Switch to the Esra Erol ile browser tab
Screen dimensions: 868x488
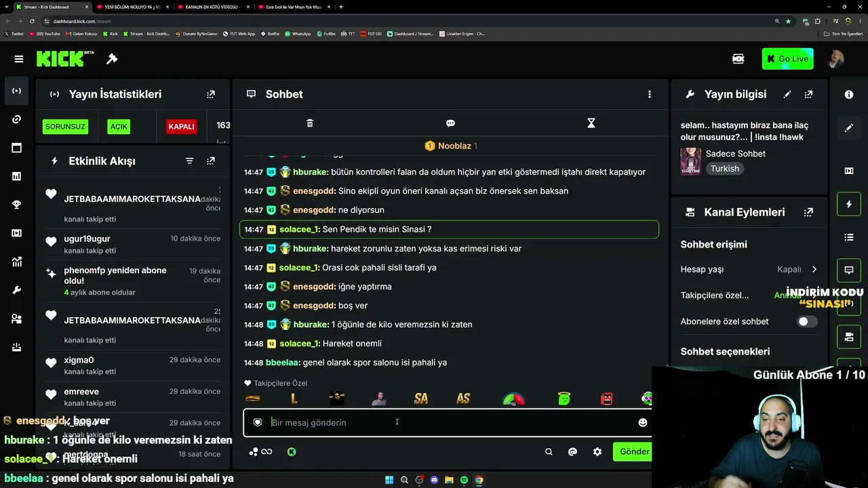point(294,7)
